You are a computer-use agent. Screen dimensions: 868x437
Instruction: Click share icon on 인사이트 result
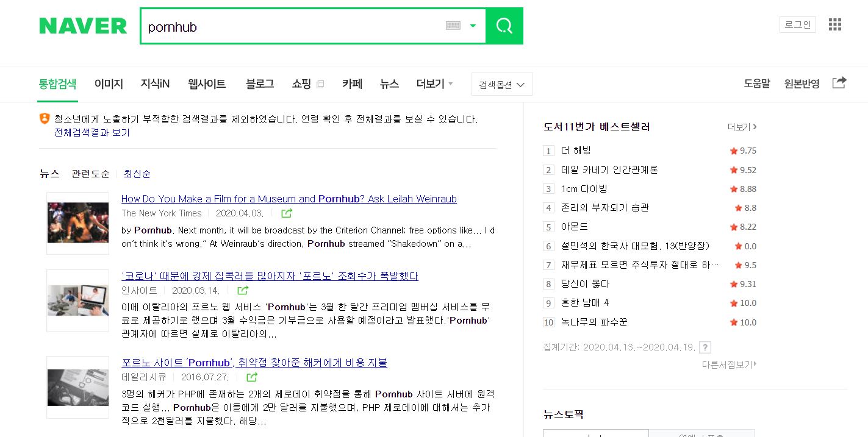click(x=242, y=291)
